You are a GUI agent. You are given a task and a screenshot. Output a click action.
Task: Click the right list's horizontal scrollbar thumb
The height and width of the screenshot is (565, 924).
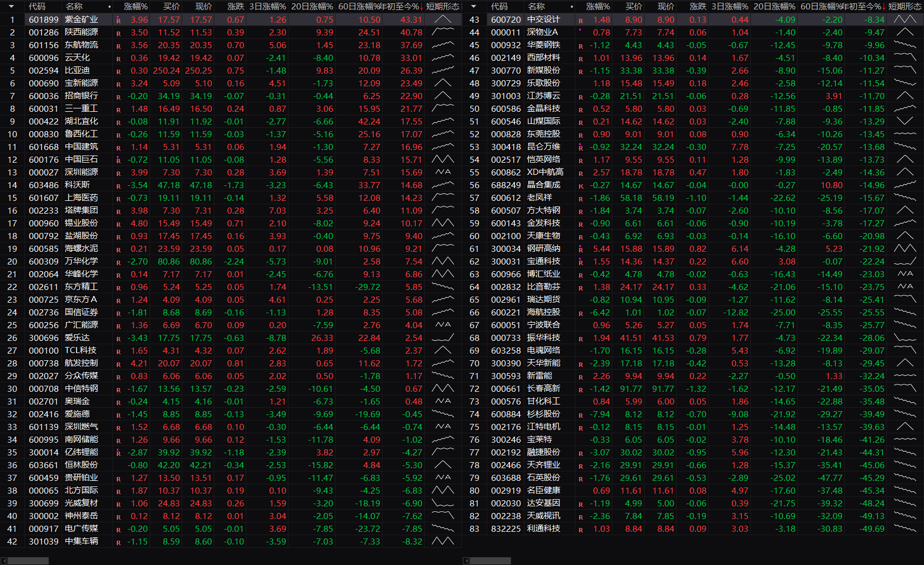pos(490,561)
